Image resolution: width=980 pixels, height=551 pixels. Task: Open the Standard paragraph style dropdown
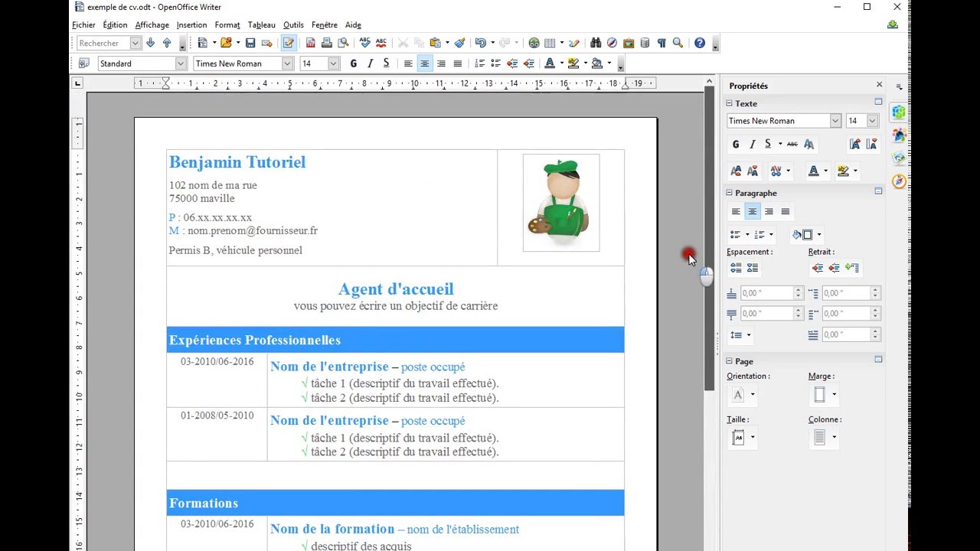[181, 64]
